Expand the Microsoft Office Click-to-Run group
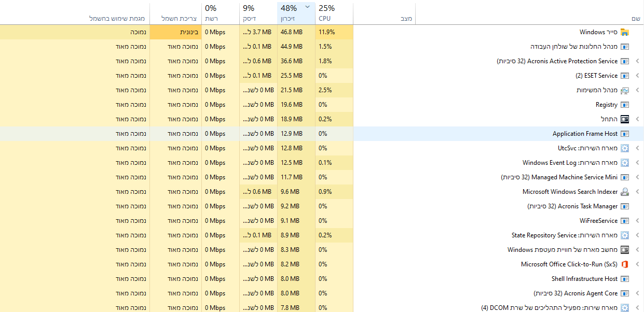 click(638, 264)
